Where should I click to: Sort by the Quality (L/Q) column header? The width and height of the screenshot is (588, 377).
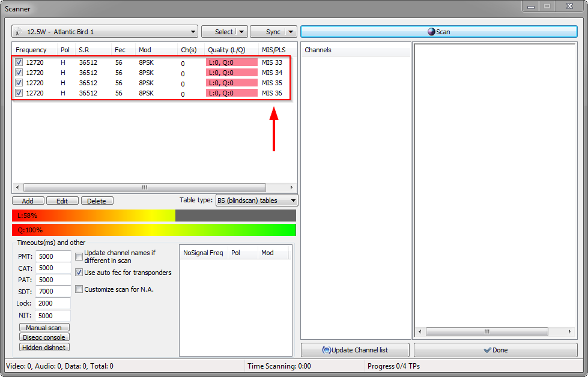tap(231, 50)
